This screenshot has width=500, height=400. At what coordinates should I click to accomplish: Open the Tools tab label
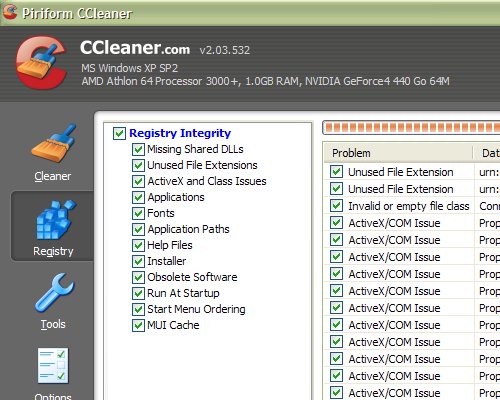[53, 324]
